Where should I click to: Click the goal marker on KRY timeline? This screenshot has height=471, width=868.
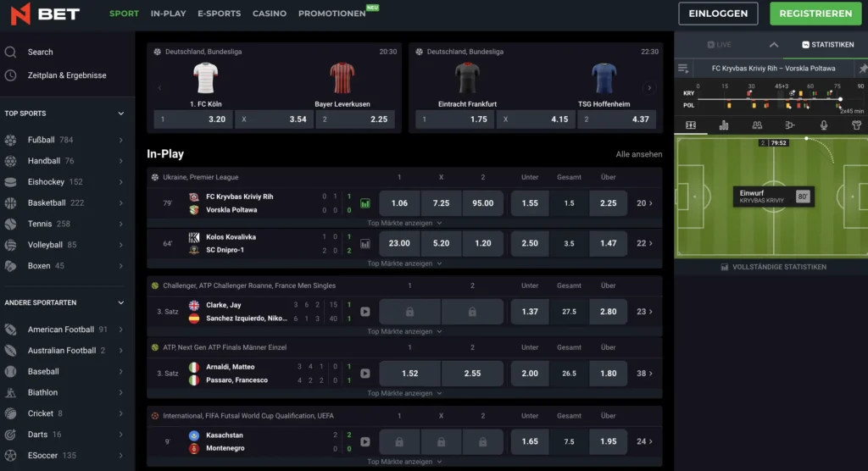[792, 93]
